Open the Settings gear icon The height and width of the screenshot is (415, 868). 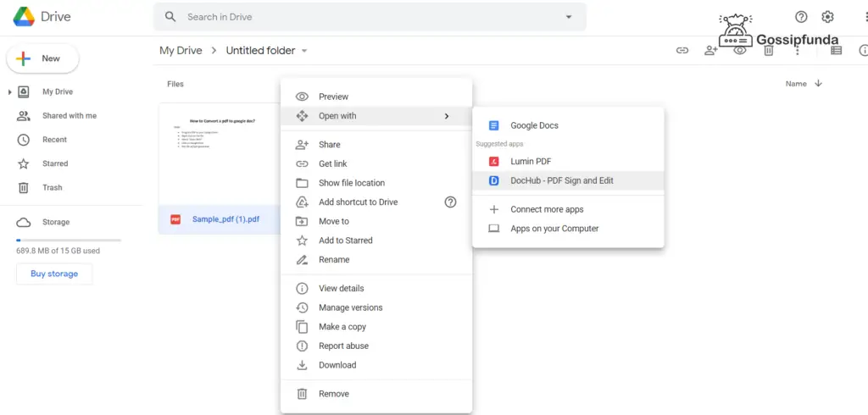click(827, 17)
